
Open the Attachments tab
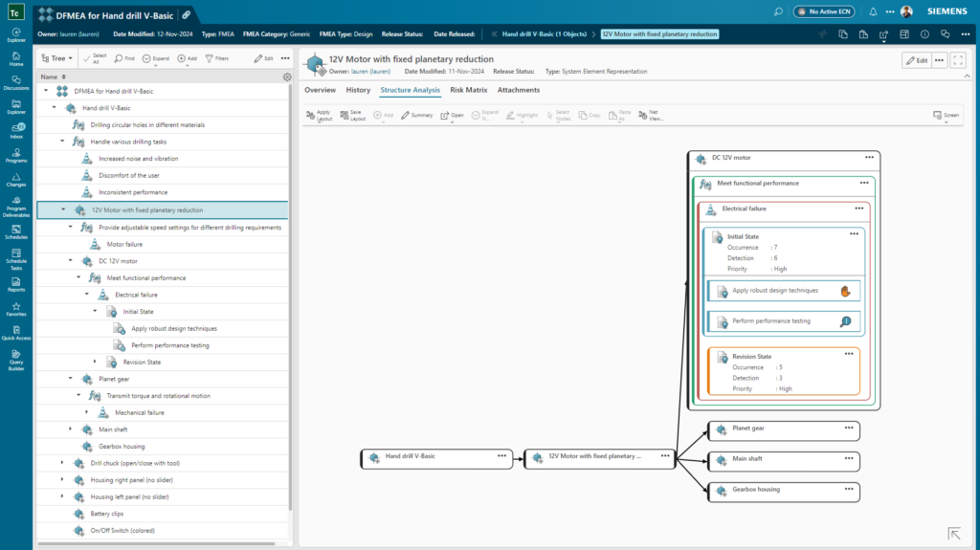tap(519, 90)
